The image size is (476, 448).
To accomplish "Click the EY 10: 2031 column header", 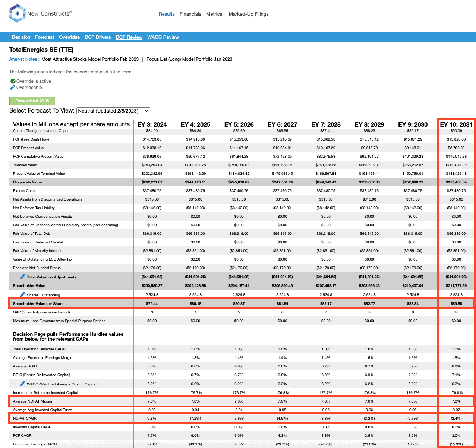I will tap(456, 124).
